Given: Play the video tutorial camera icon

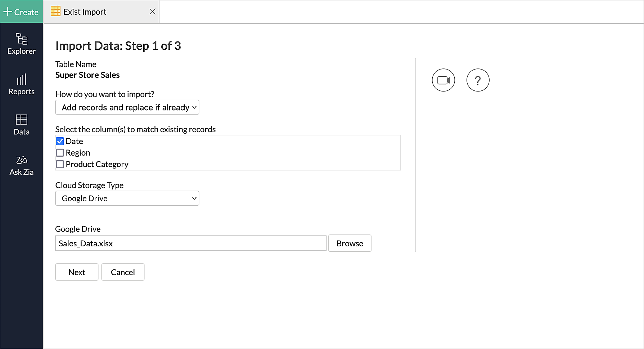Looking at the screenshot, I should (443, 80).
